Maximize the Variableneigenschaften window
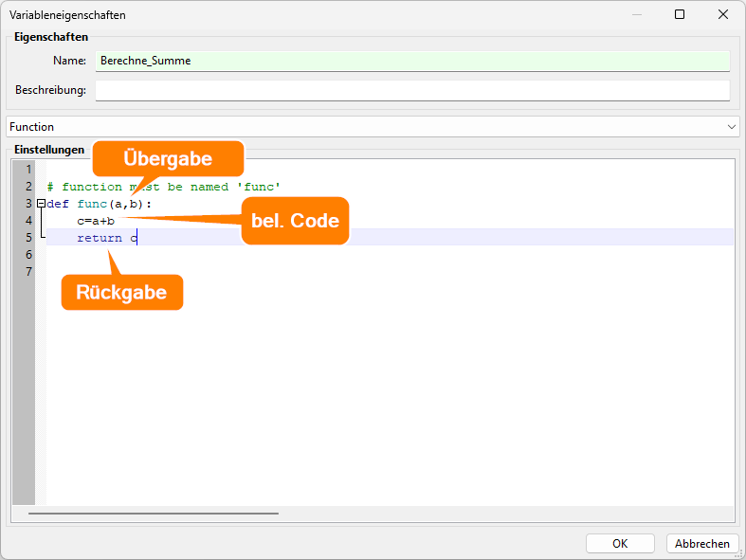746x560 pixels. click(x=680, y=14)
